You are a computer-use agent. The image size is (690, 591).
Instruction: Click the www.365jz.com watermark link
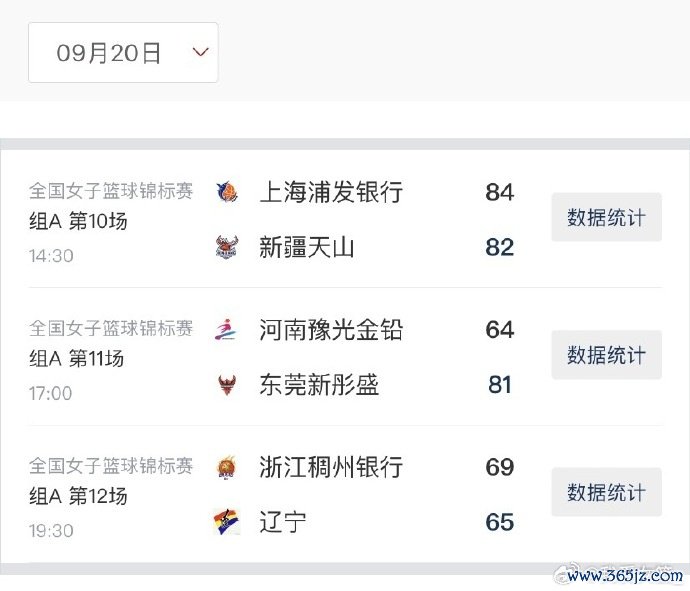(625, 575)
